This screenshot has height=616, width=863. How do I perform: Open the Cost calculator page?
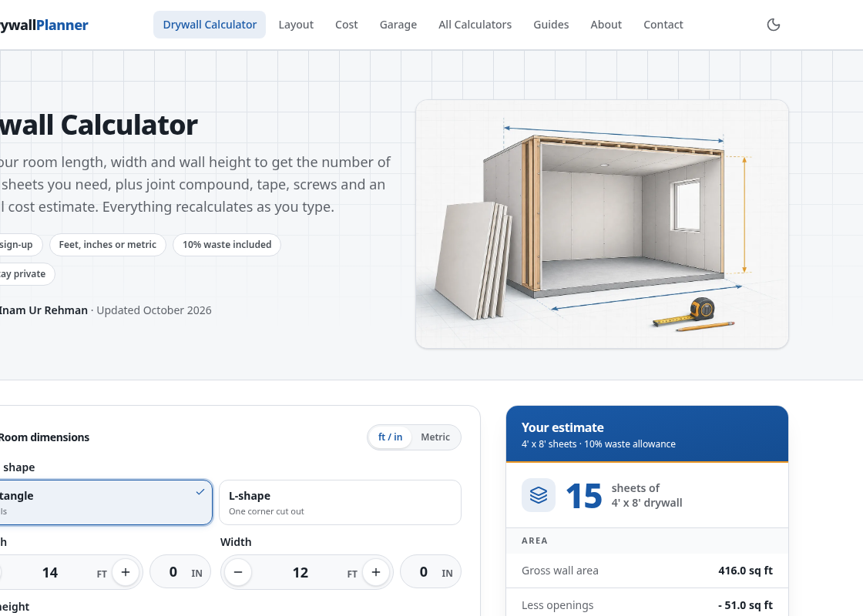coord(347,25)
